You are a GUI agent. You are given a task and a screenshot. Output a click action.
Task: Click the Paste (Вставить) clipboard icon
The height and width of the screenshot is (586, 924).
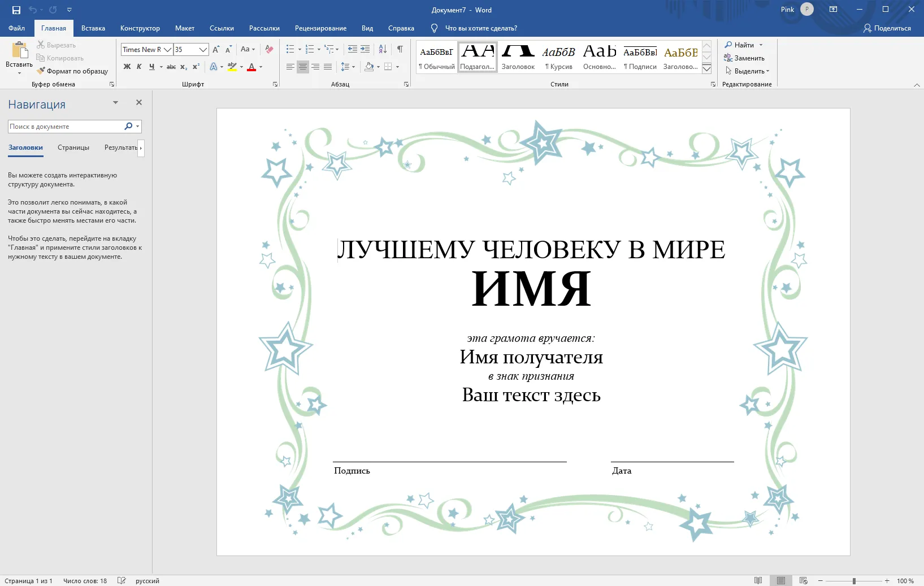[x=19, y=50]
